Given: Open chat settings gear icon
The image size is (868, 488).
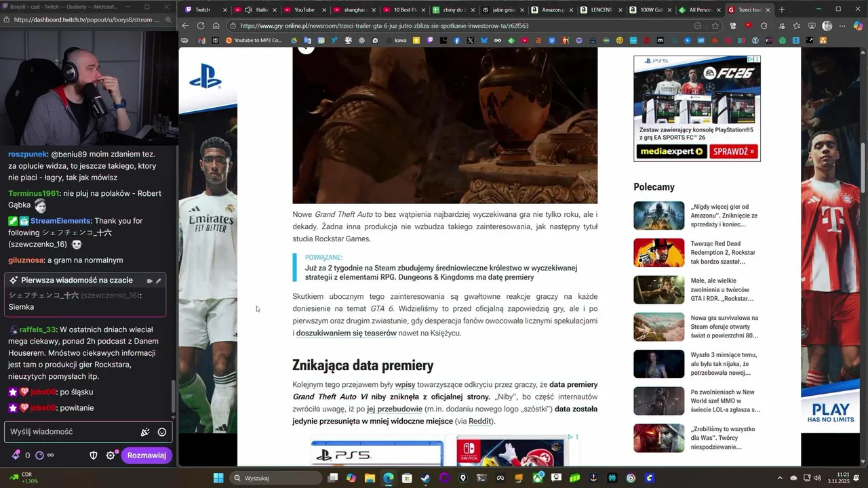Looking at the screenshot, I should pyautogui.click(x=111, y=455).
